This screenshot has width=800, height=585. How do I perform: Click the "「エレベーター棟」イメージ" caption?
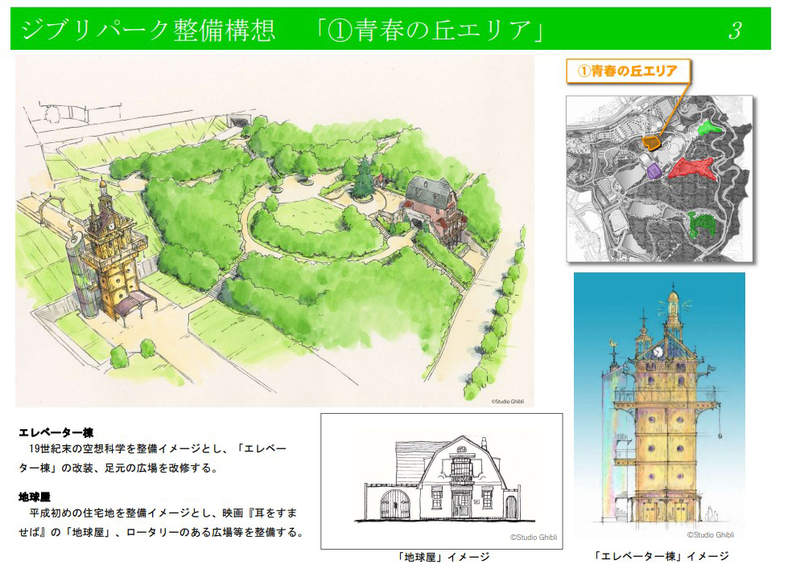[x=660, y=556]
